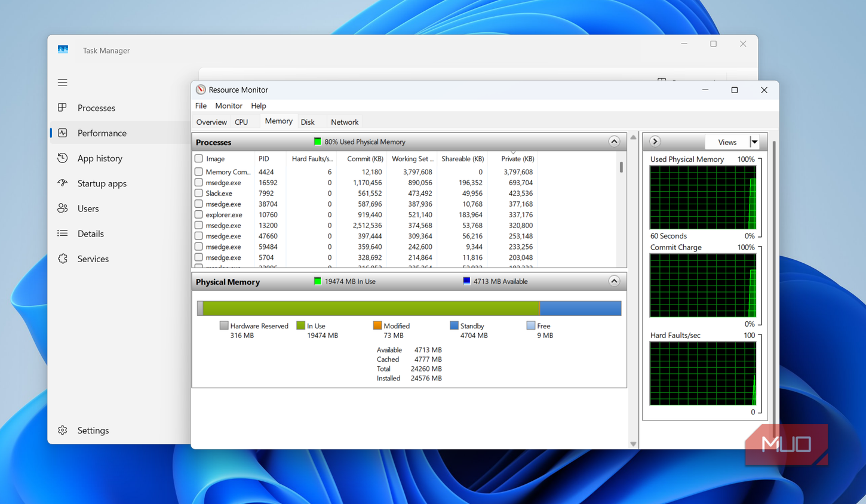
Task: Click the Resource Monitor gauge icon in title bar
Action: click(x=201, y=90)
